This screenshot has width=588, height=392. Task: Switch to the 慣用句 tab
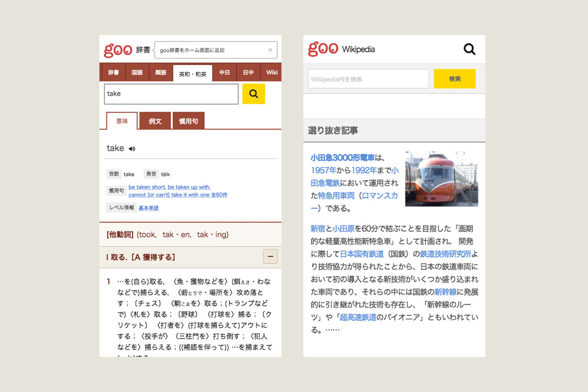click(189, 121)
